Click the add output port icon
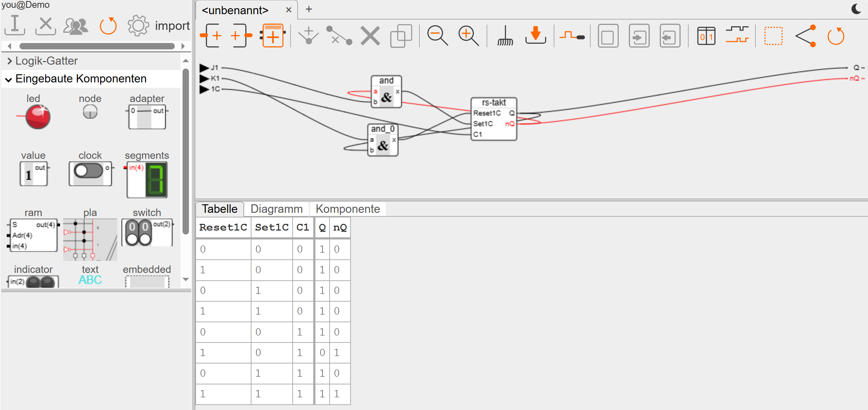This screenshot has height=410, width=868. click(x=242, y=36)
